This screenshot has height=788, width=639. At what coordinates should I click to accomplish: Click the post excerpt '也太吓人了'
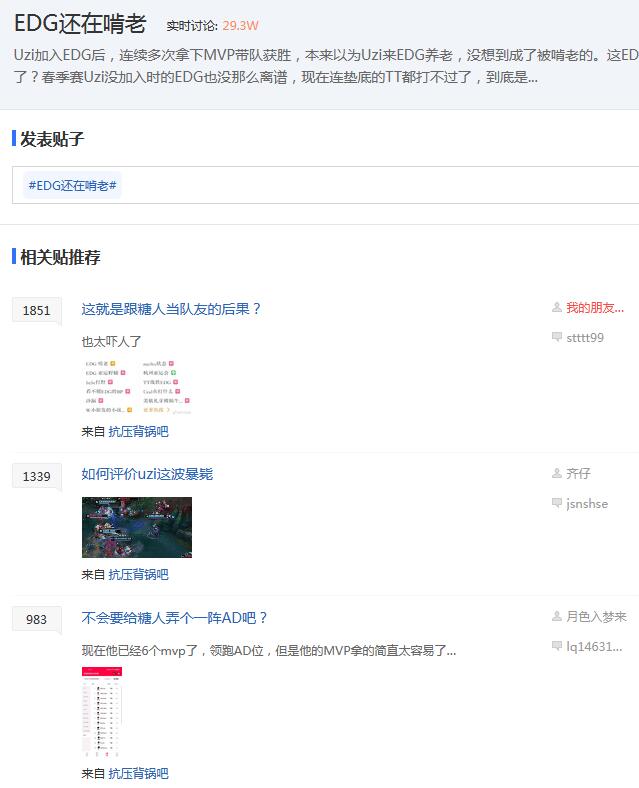[112, 341]
